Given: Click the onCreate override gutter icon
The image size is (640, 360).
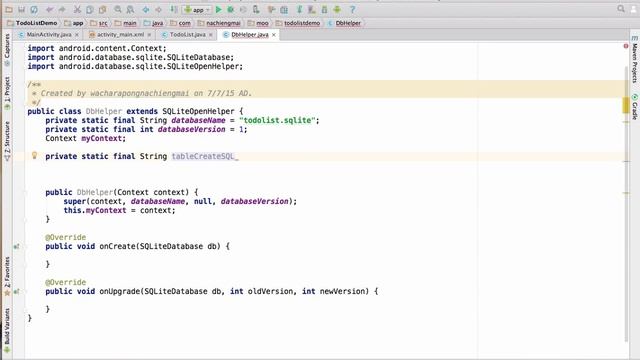Looking at the screenshot, I should (17, 247).
